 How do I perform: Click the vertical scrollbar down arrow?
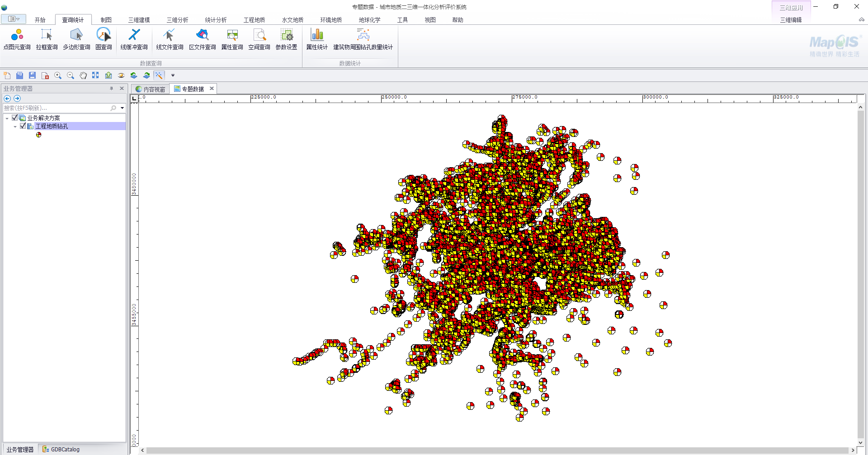(x=860, y=443)
